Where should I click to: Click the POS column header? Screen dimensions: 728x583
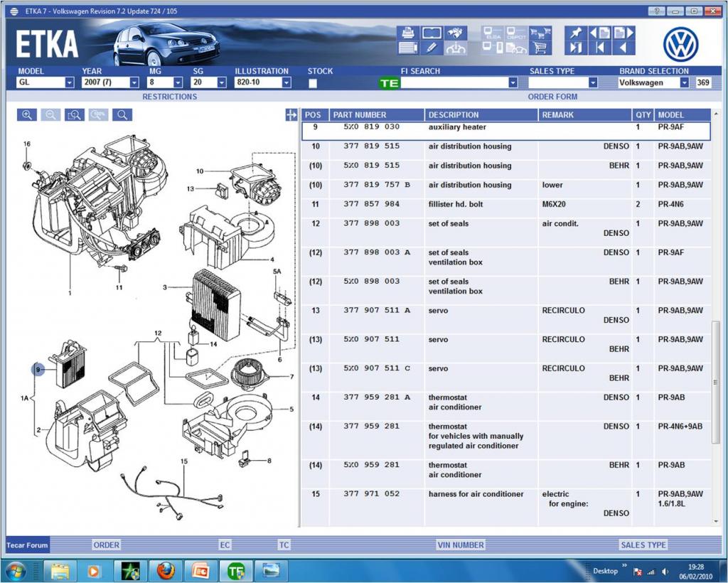click(315, 114)
